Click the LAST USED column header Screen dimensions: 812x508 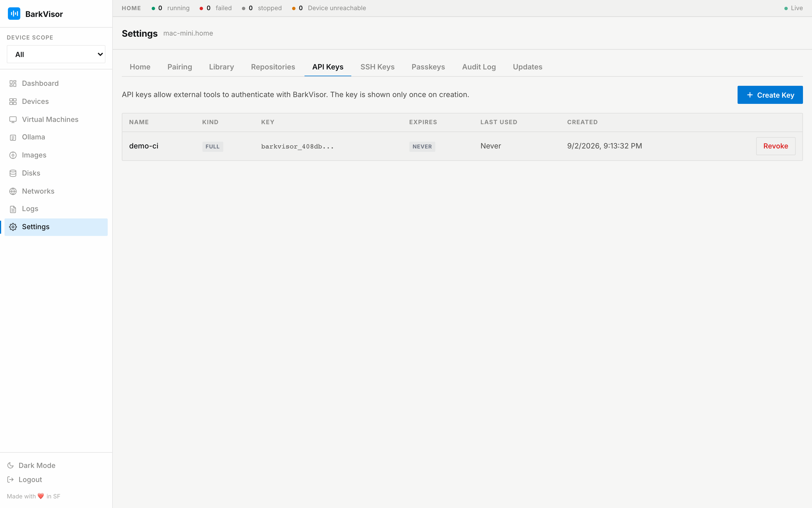point(498,122)
